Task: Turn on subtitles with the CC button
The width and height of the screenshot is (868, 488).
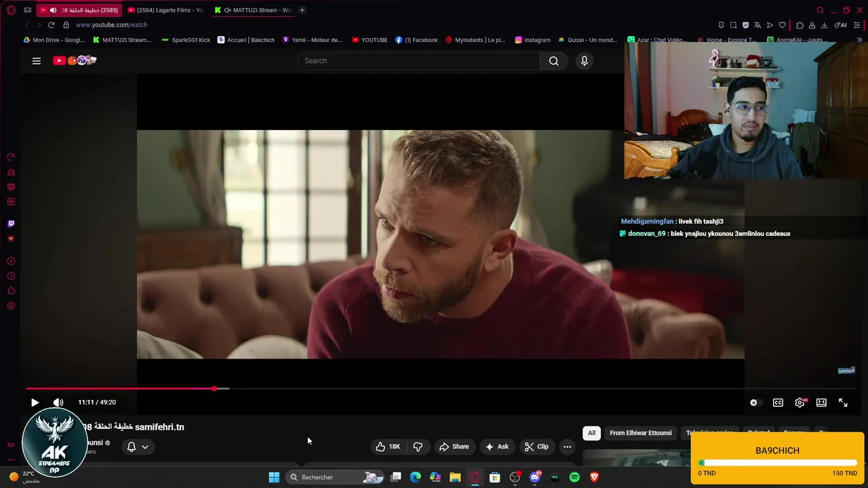Action: point(778,403)
